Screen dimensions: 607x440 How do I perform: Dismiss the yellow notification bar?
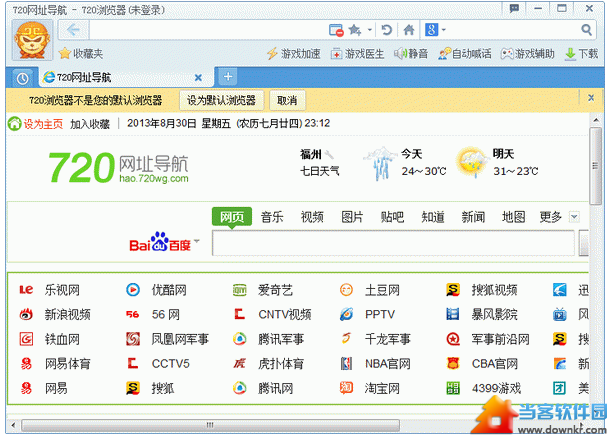pos(591,98)
